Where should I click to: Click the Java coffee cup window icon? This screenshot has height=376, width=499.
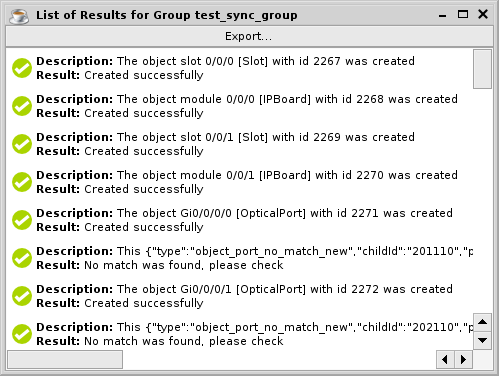(19, 16)
